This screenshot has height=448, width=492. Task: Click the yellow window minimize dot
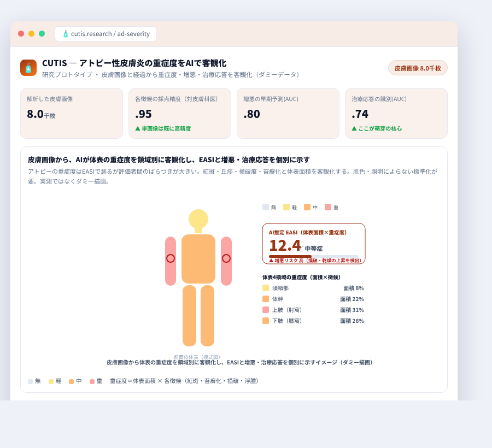31,33
